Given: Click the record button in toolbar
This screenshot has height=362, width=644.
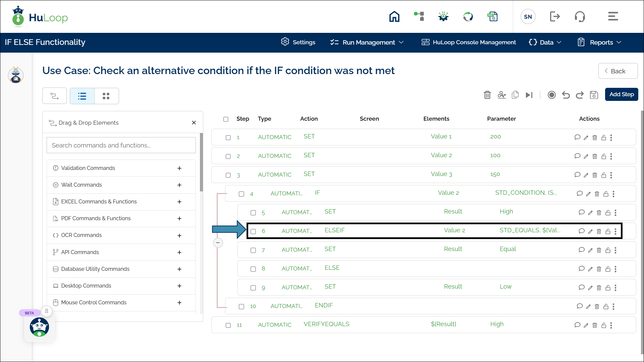Looking at the screenshot, I should coord(551,95).
